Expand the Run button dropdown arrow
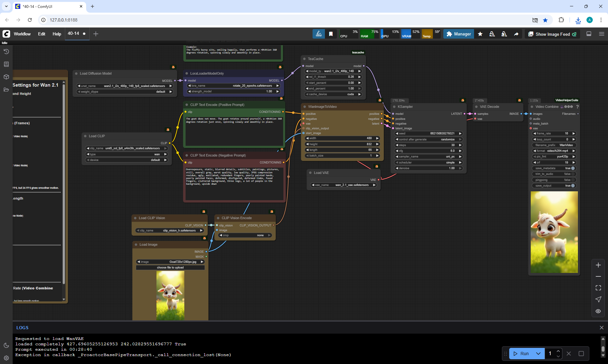Image resolution: width=608 pixels, height=364 pixels. (538, 354)
